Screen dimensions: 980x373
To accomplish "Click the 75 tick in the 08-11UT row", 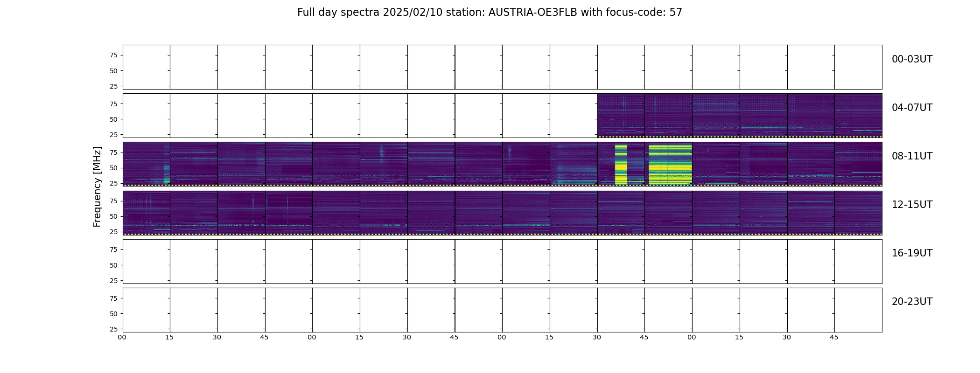I will [x=113, y=152].
